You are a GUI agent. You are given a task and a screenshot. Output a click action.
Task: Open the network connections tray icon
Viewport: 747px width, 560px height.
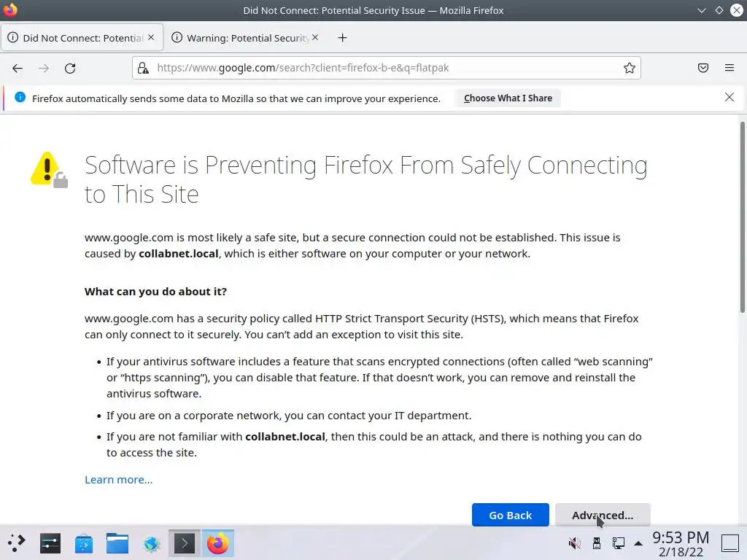pos(618,543)
